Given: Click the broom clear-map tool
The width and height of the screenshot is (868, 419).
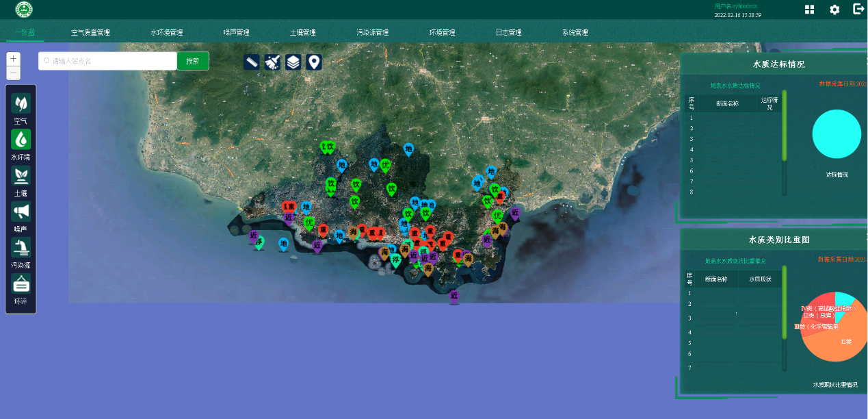Looking at the screenshot, I should click(272, 62).
